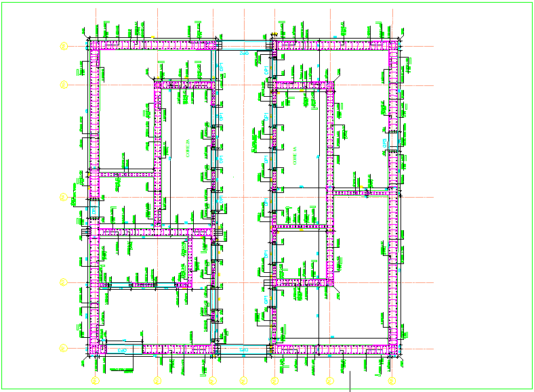This screenshot has width=534, height=392.
Task: Click the rightmost grid bubble along the bottom
Action: click(391, 380)
